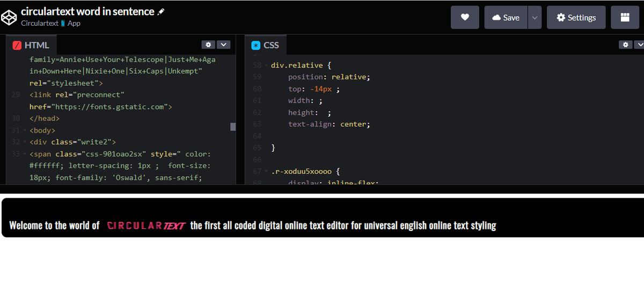Click the pen title text

(87, 11)
